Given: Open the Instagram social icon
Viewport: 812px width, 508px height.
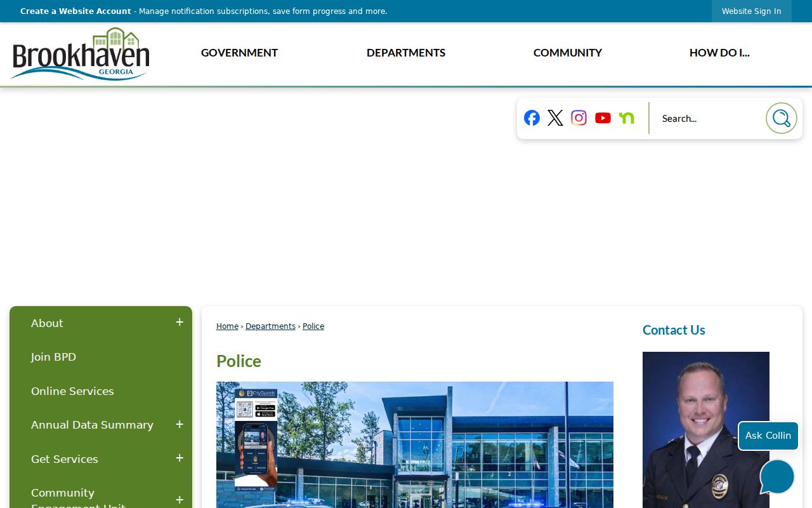Looking at the screenshot, I should point(579,118).
